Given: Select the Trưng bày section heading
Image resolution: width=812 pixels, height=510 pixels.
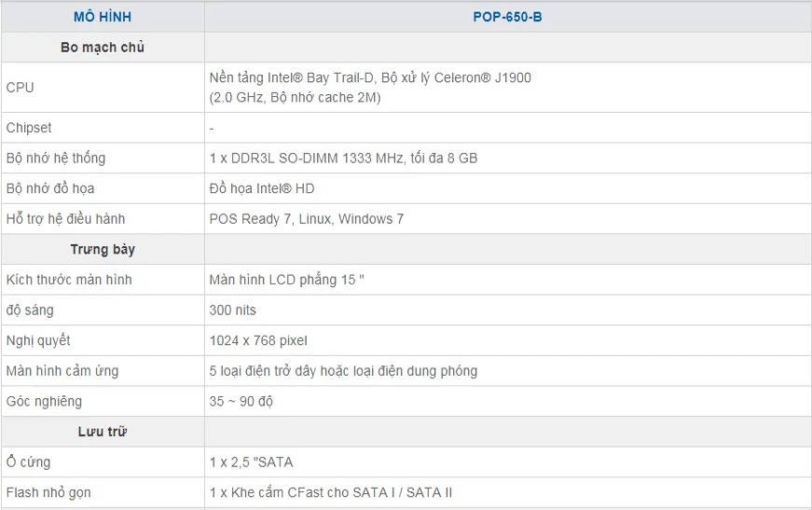Looking at the screenshot, I should tap(103, 250).
